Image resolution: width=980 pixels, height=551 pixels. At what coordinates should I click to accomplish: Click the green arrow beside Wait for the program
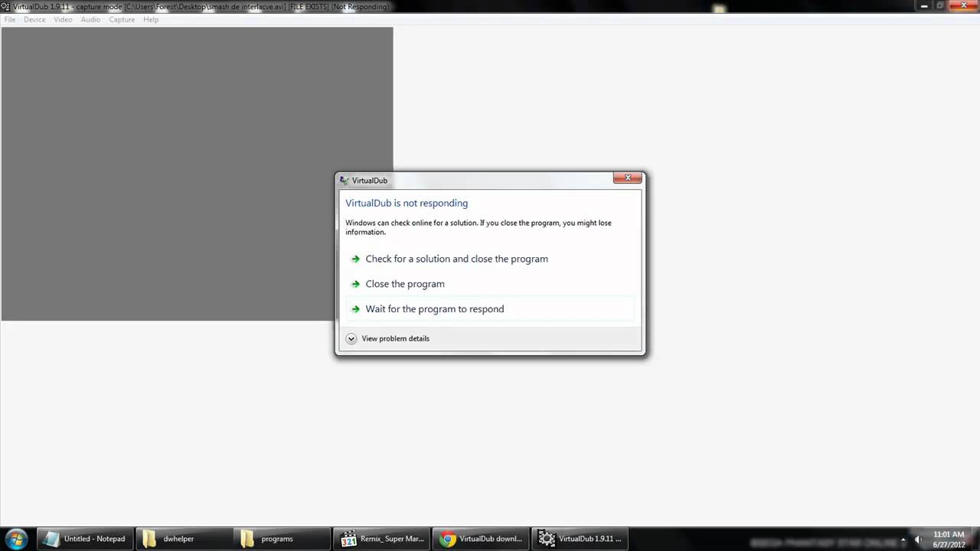(355, 309)
